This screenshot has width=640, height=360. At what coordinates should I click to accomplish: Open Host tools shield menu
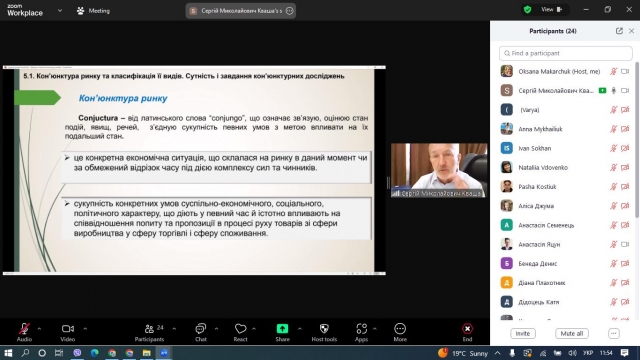pos(324,332)
